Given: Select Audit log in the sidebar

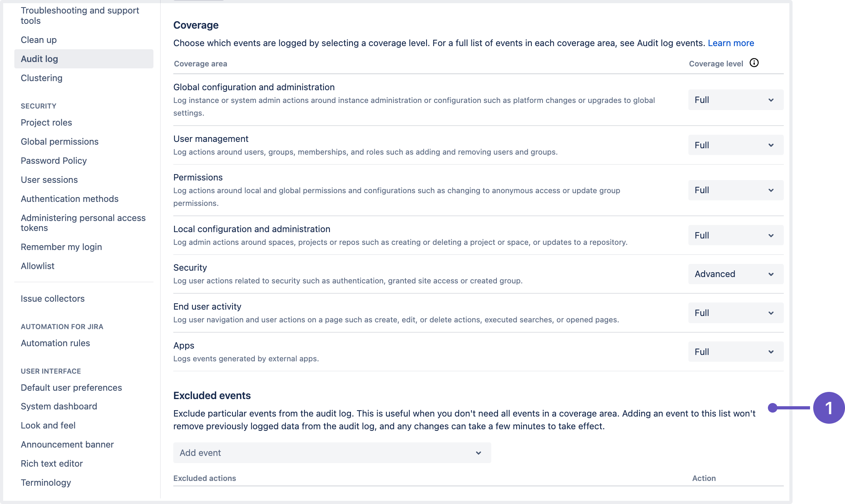Looking at the screenshot, I should [x=39, y=58].
